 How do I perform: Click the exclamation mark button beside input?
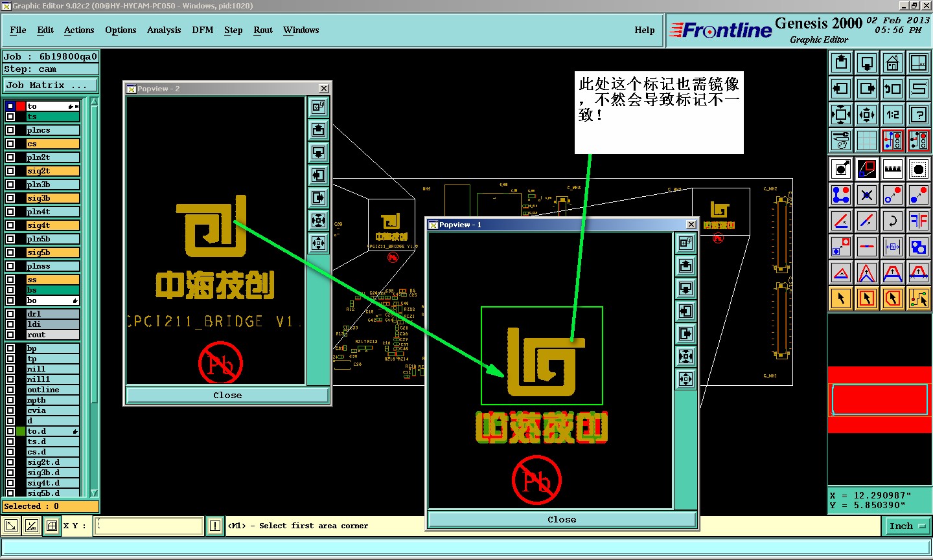(x=215, y=526)
